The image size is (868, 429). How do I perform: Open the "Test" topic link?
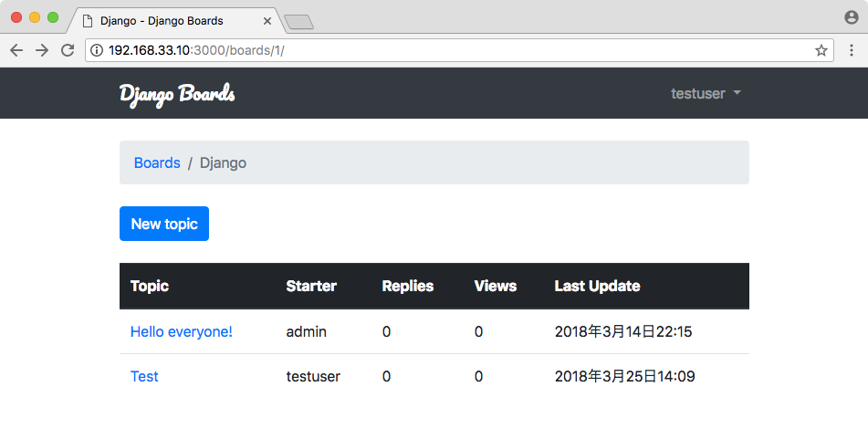click(x=144, y=376)
